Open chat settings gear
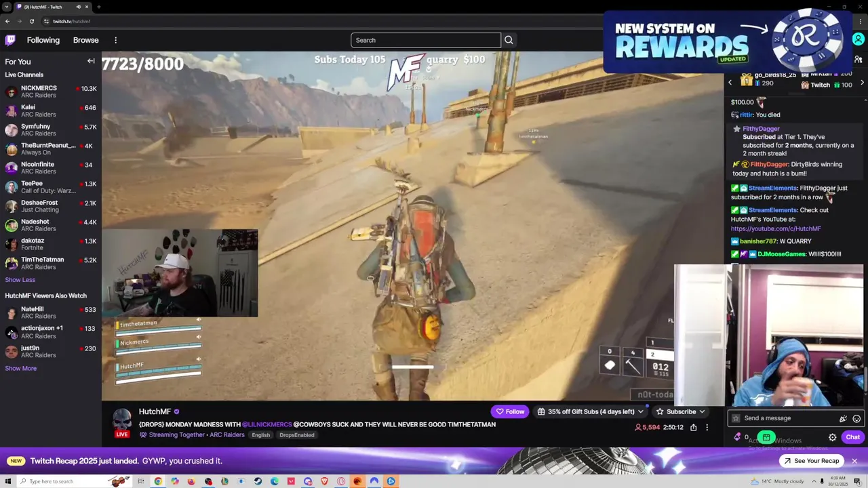 (833, 437)
